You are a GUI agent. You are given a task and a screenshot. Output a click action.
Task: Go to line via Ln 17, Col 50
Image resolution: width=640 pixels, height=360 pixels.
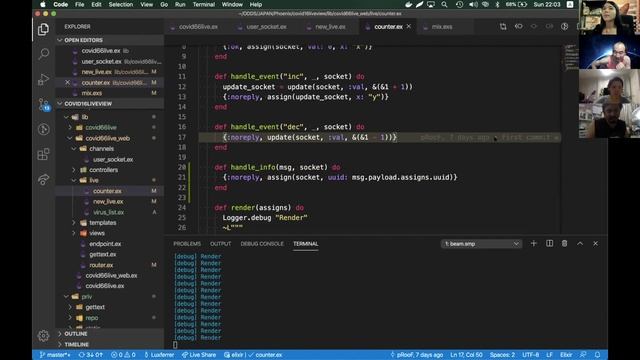pos(467,355)
